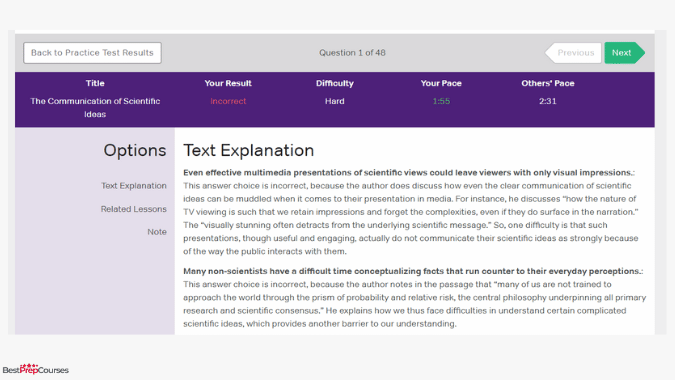Click the Previous question button
Image resolution: width=675 pixels, height=380 pixels.
click(x=573, y=53)
